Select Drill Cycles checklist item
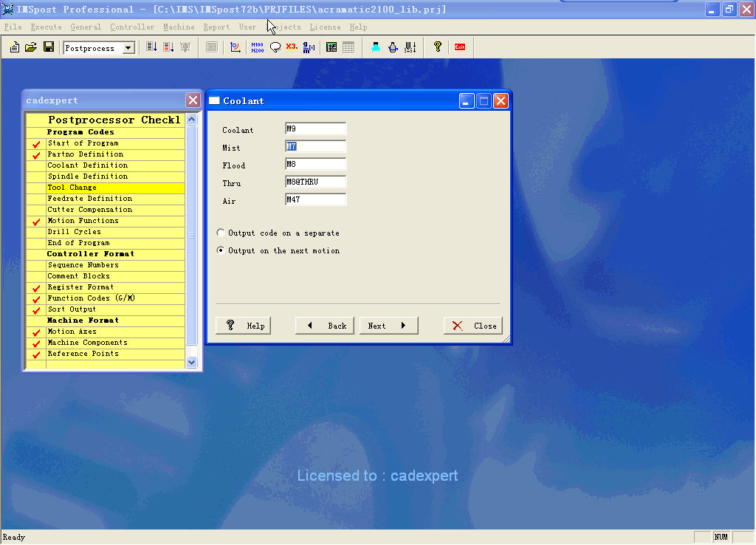Image resolution: width=756 pixels, height=545 pixels. [116, 232]
